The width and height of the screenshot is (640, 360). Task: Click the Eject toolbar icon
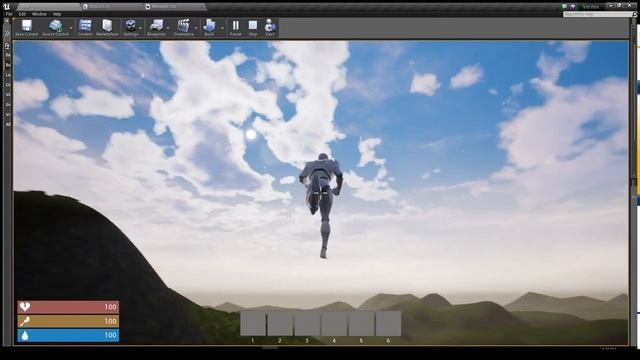pyautogui.click(x=270, y=28)
